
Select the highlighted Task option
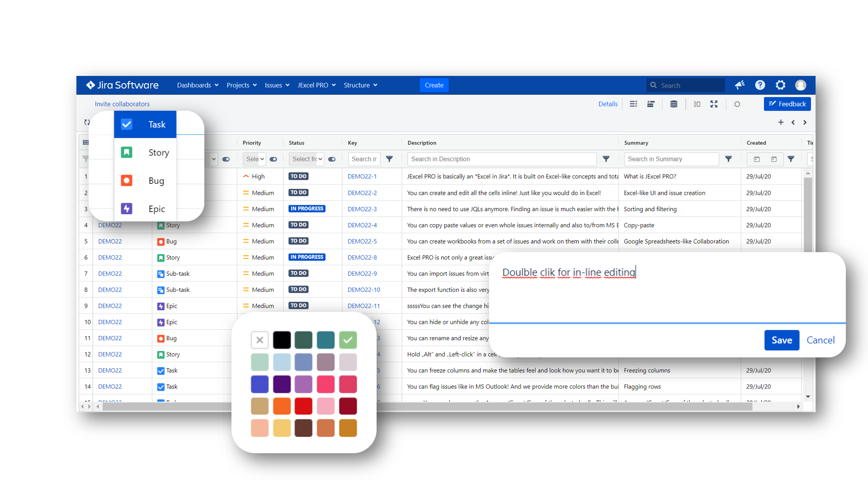145,124
